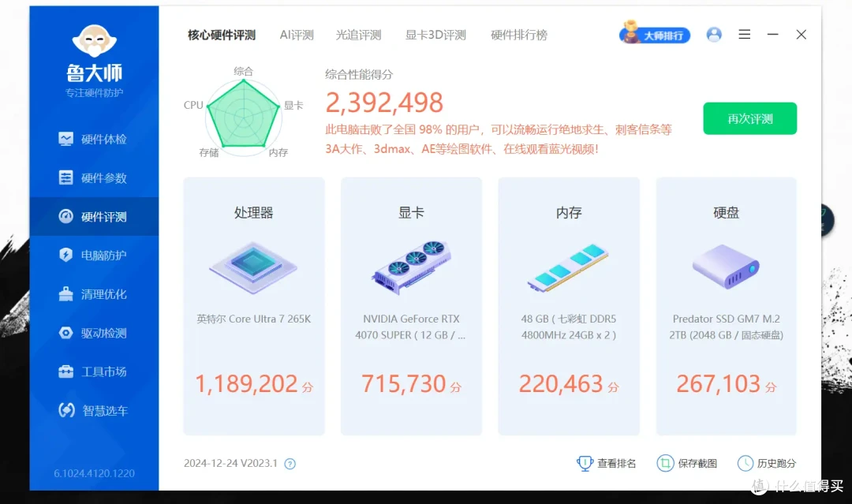Close the 鲁大师 window
The width and height of the screenshot is (852, 504).
tap(801, 34)
